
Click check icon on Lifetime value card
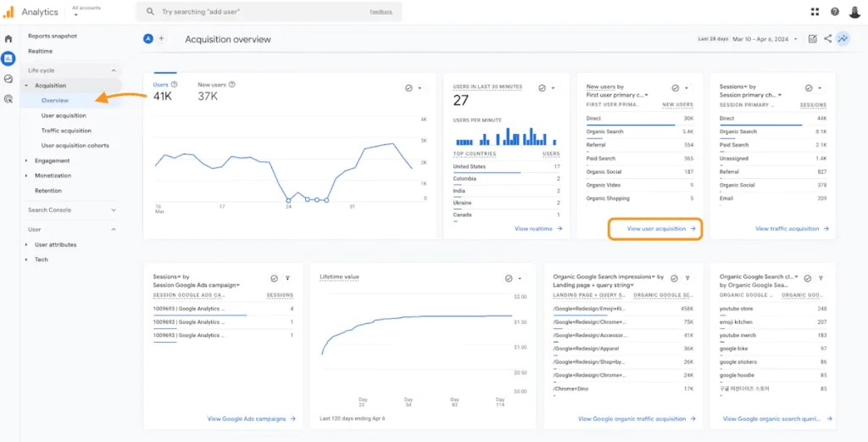point(509,278)
